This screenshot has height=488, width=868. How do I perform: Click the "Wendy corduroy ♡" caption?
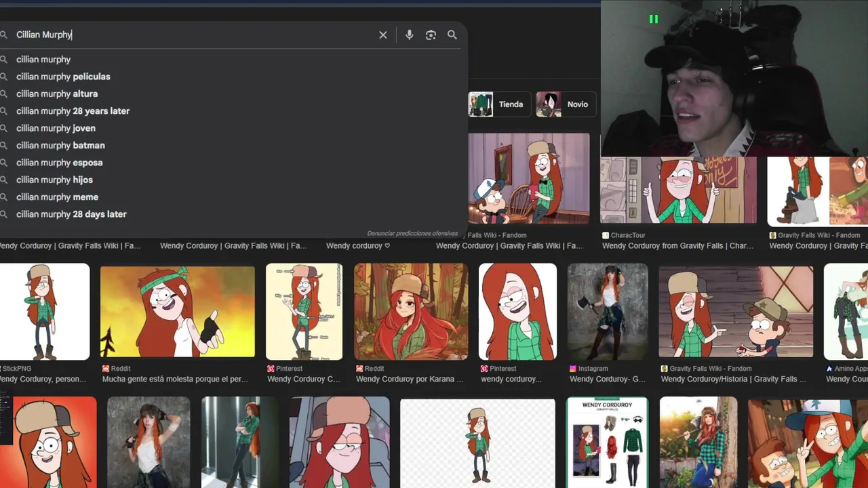[x=358, y=246]
